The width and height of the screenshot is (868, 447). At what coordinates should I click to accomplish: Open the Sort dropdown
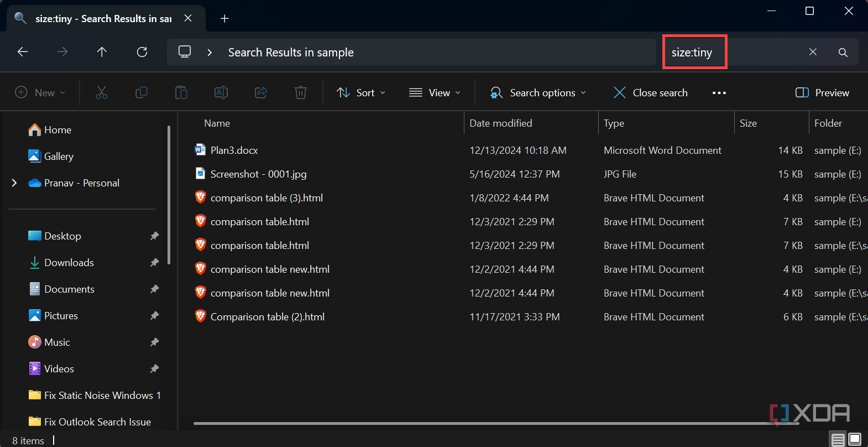[361, 93]
